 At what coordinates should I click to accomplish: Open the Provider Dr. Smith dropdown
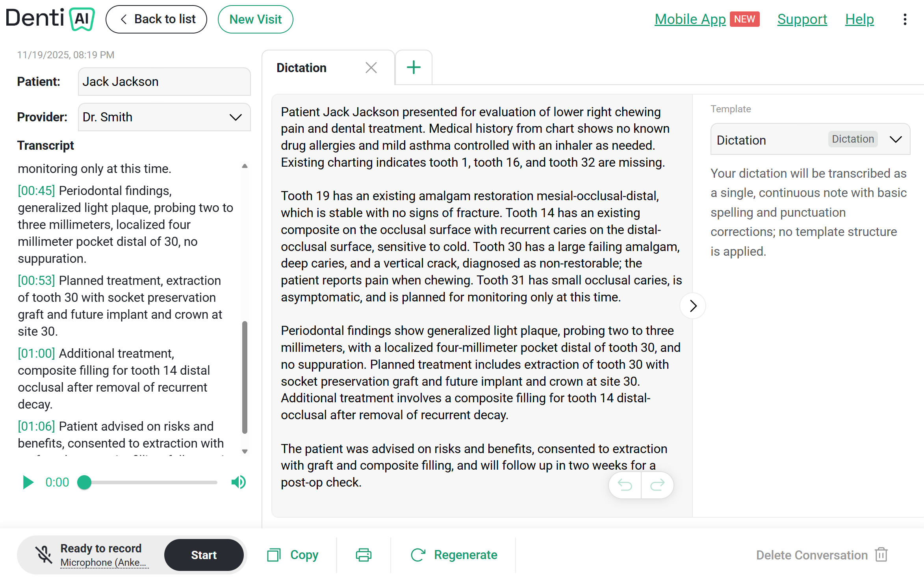164,117
